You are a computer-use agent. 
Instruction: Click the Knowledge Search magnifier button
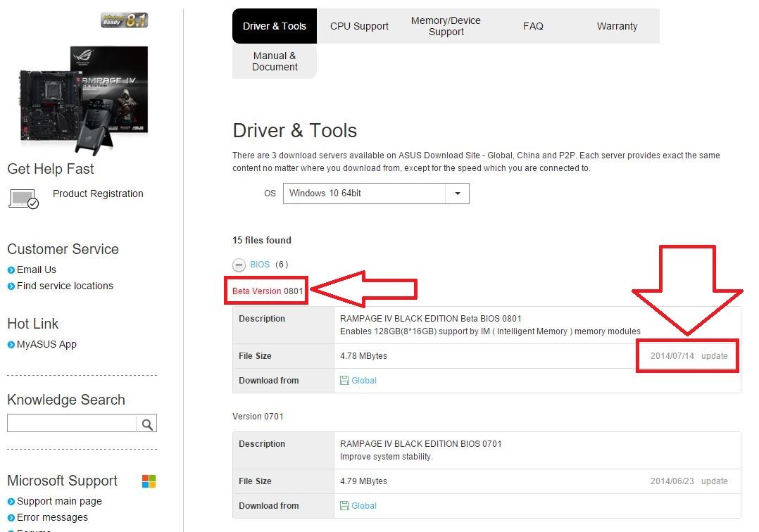[146, 424]
